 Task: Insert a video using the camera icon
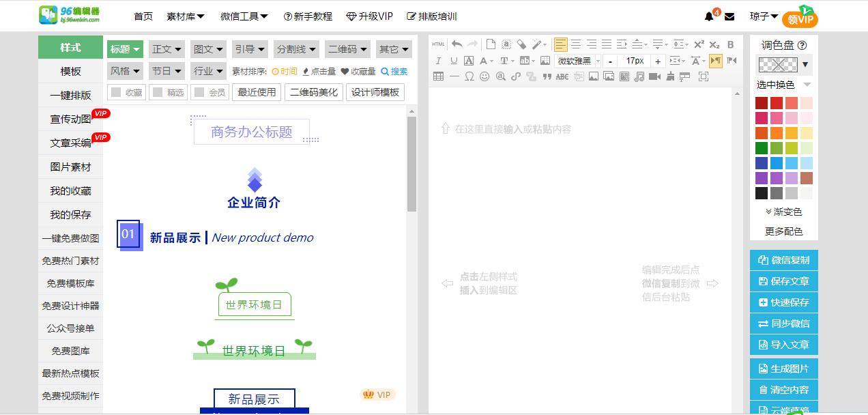click(x=654, y=76)
